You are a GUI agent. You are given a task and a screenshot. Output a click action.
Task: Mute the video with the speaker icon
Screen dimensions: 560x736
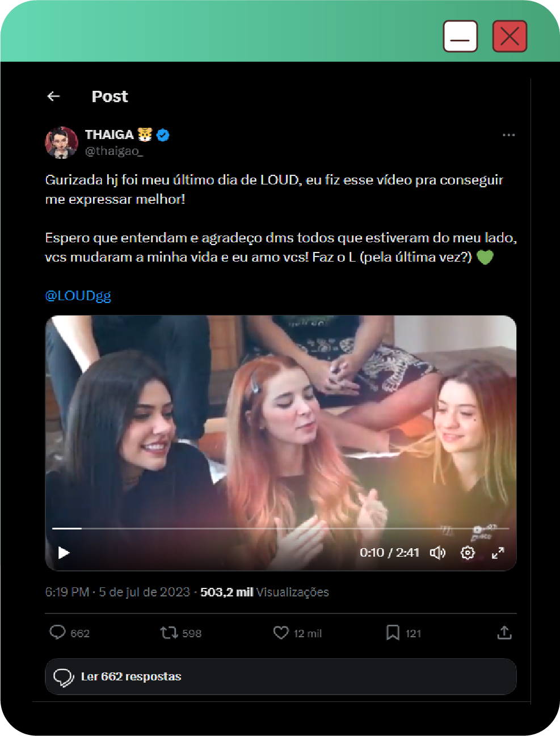coord(437,552)
